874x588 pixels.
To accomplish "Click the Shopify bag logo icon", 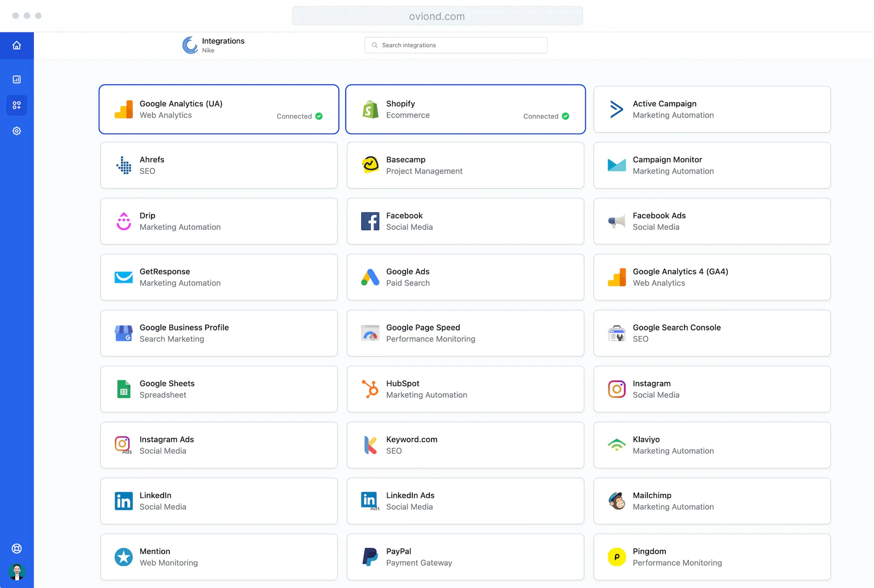I will pos(370,109).
